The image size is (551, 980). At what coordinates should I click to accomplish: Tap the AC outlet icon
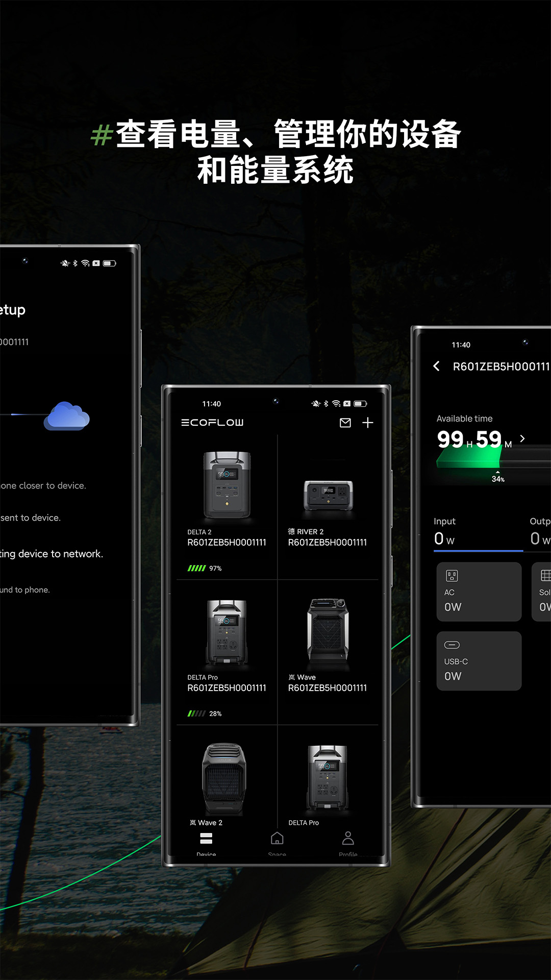(452, 576)
